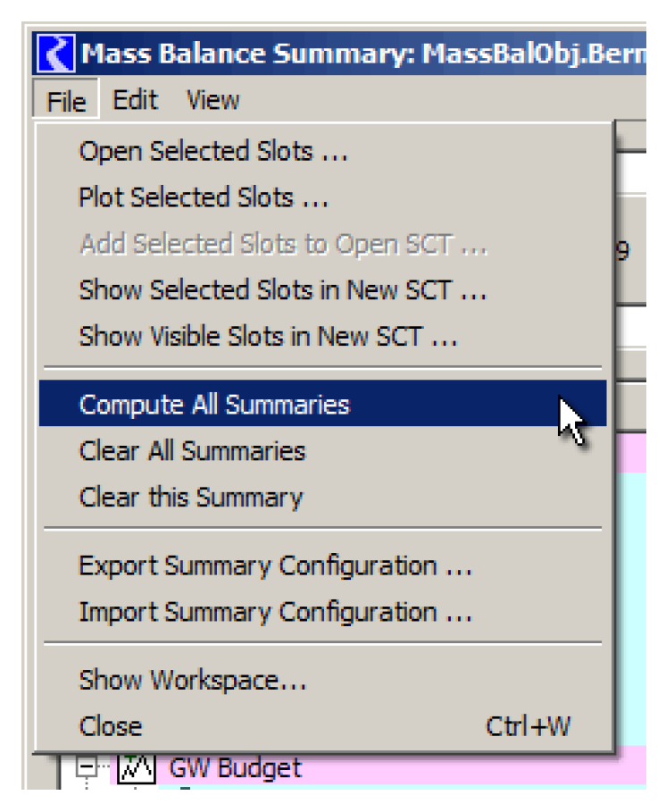The height and width of the screenshot is (812, 666).
Task: Choose Show Workspace
Action: [x=193, y=680]
